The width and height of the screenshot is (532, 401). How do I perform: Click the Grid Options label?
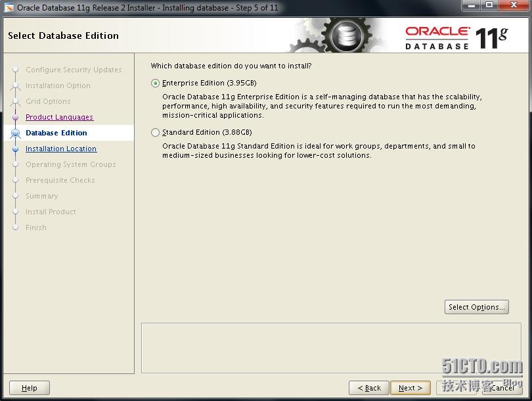coord(48,101)
